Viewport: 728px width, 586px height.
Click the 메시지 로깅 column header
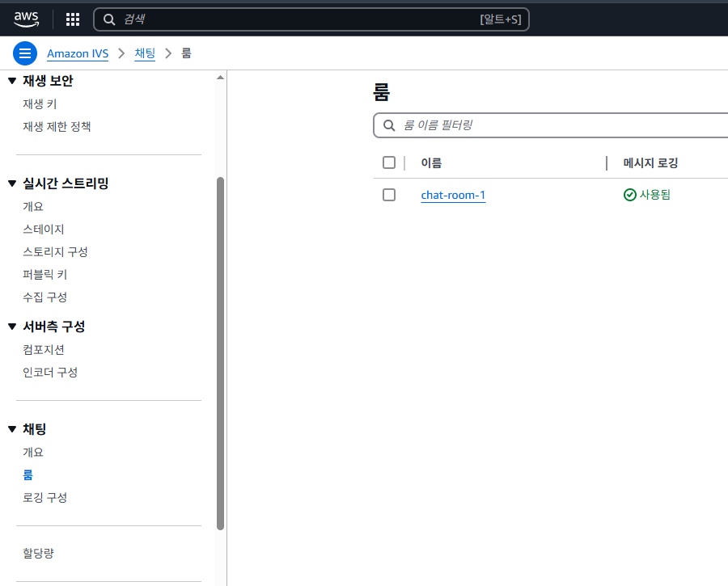coord(650,162)
